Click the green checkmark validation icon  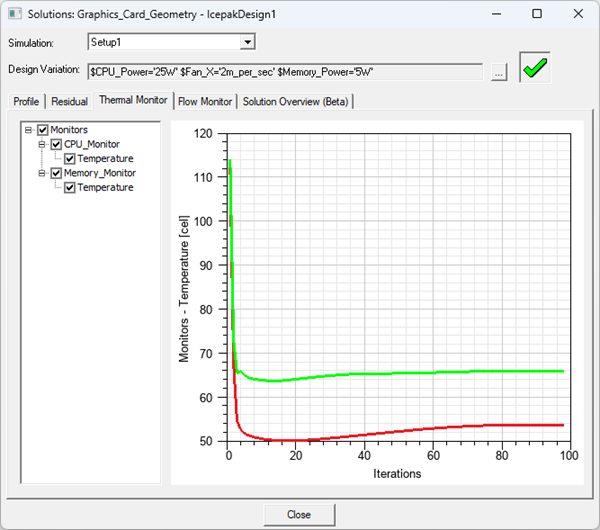point(535,69)
